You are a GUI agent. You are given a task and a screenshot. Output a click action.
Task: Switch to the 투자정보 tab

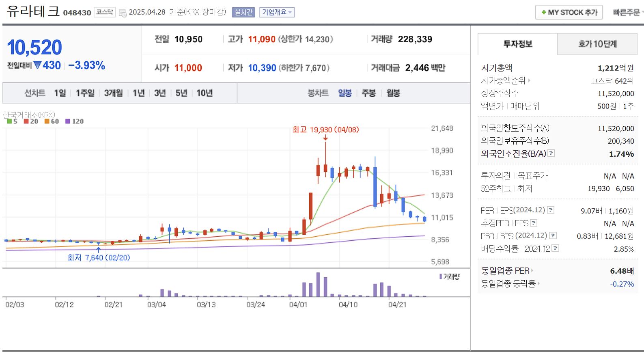click(x=518, y=44)
